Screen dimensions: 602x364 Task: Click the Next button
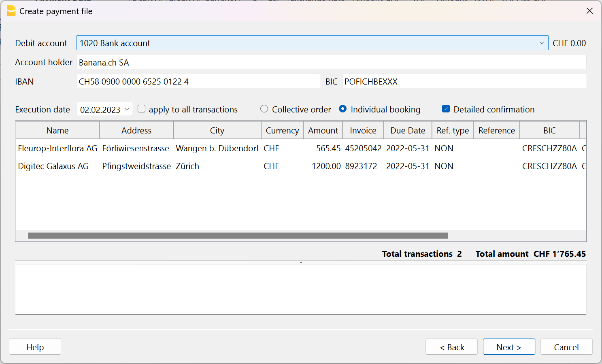pyautogui.click(x=509, y=347)
